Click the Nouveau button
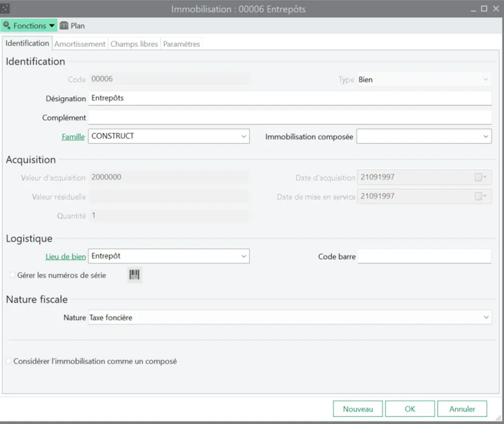The height and width of the screenshot is (424, 504). (x=358, y=409)
